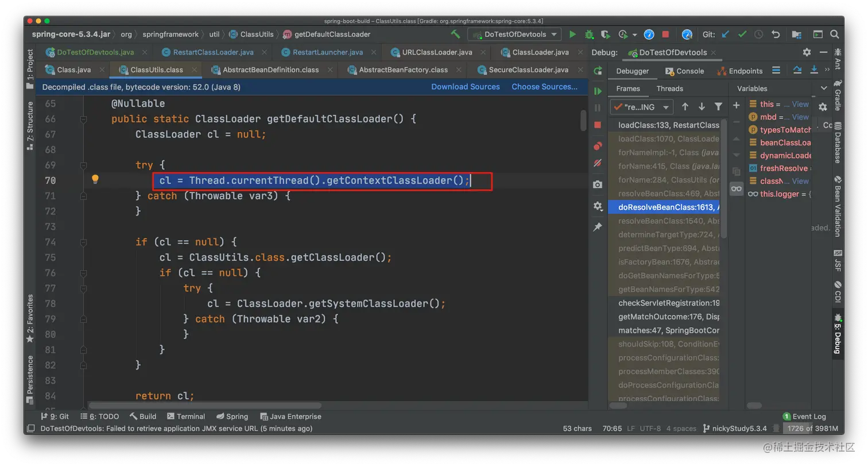Open Search Everywhere magnifier icon
This screenshot has width=868, height=466.
835,34
